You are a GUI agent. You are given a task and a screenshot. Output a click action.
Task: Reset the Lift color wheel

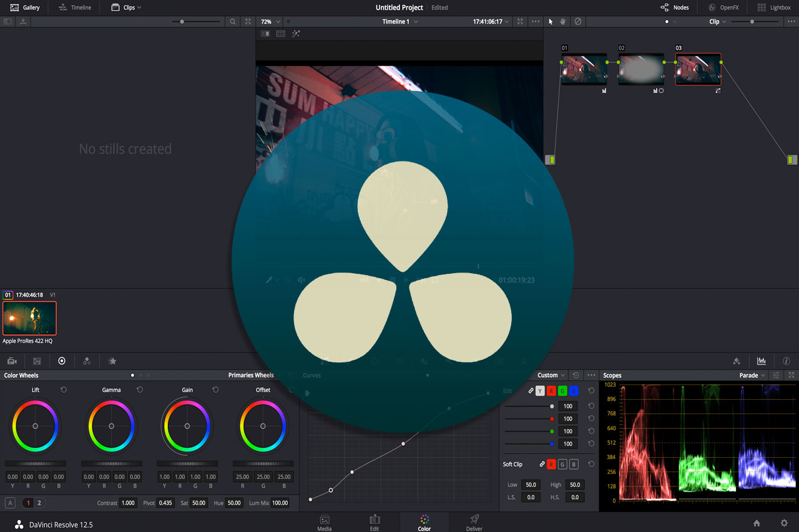coord(62,389)
